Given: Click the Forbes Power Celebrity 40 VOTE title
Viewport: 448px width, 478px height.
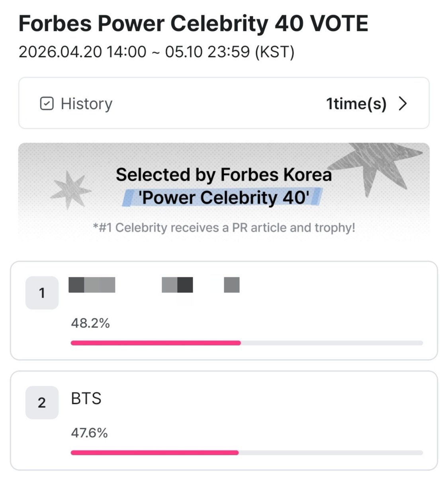Looking at the screenshot, I should pos(193,24).
